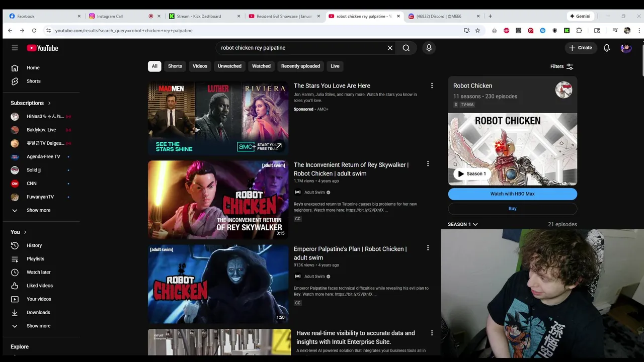Screen dimensions: 644x362
Task: Bookmark this page with the star icon
Action: 477,31
